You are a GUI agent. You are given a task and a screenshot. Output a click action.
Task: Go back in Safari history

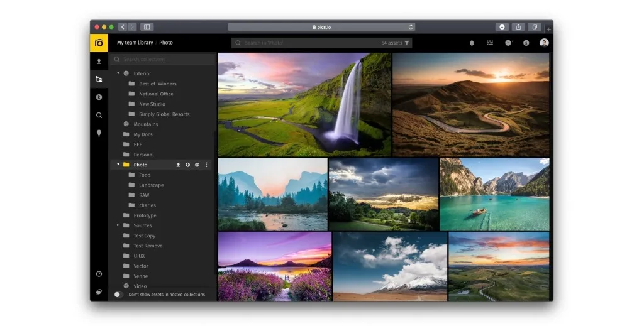123,27
